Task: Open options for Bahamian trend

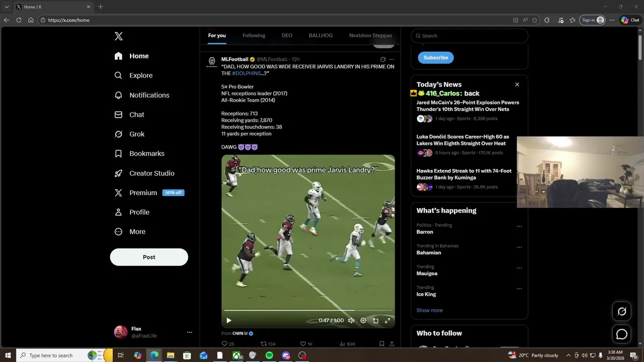Action: (x=519, y=247)
